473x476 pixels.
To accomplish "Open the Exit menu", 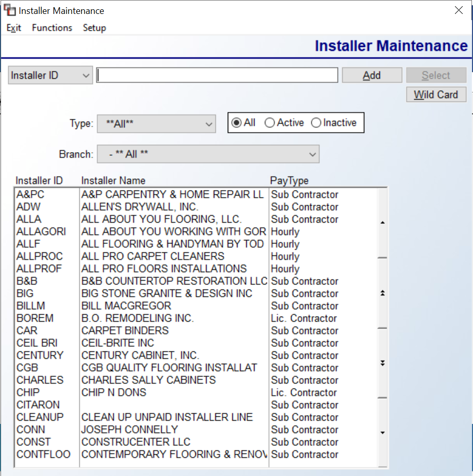I will pos(14,28).
